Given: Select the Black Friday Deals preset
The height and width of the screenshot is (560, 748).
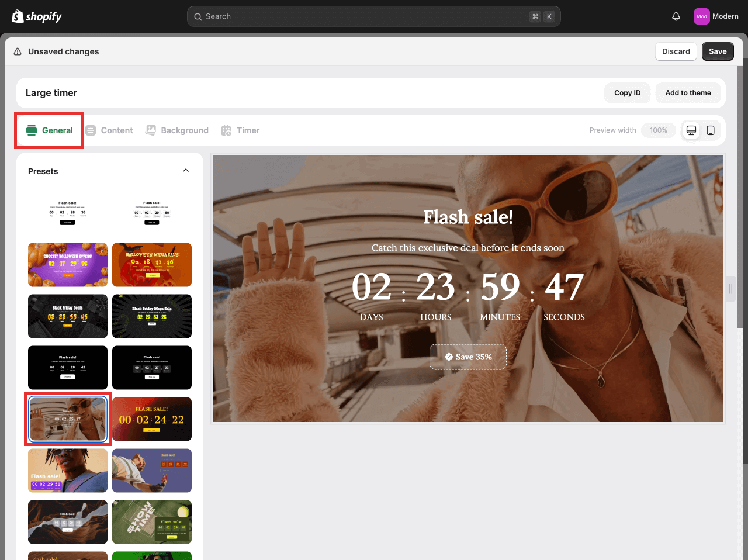Looking at the screenshot, I should coord(68,316).
